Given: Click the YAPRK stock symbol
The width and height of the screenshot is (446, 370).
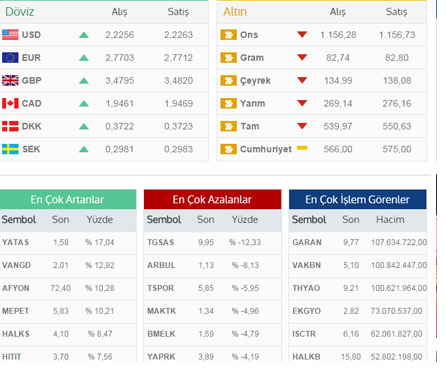Looking at the screenshot, I should (161, 357).
